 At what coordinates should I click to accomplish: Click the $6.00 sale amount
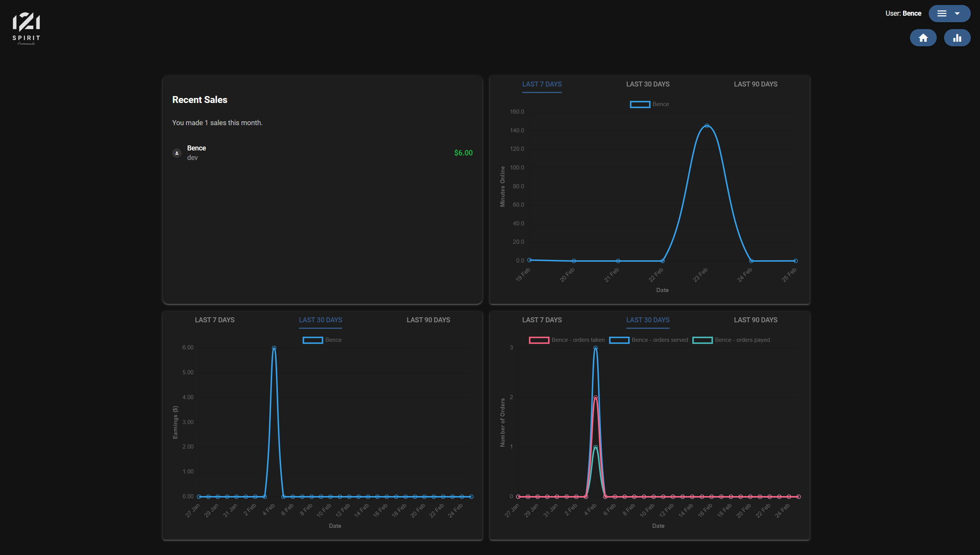pos(463,153)
